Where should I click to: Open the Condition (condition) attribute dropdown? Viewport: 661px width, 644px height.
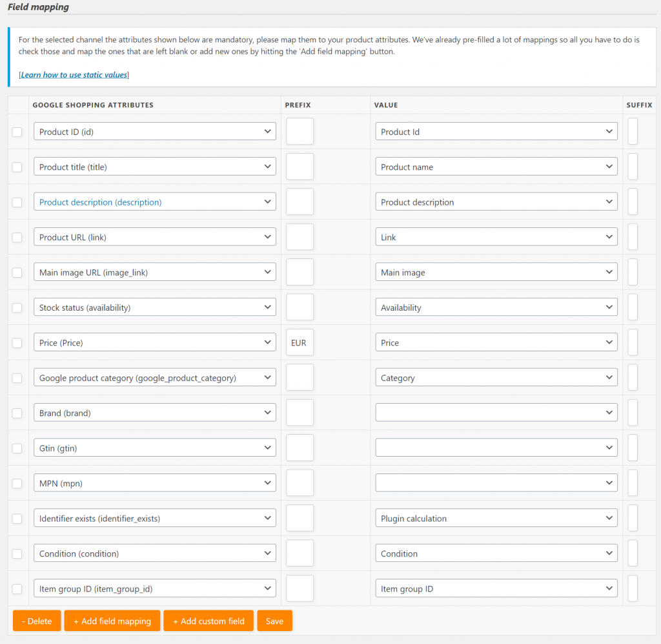pos(155,554)
